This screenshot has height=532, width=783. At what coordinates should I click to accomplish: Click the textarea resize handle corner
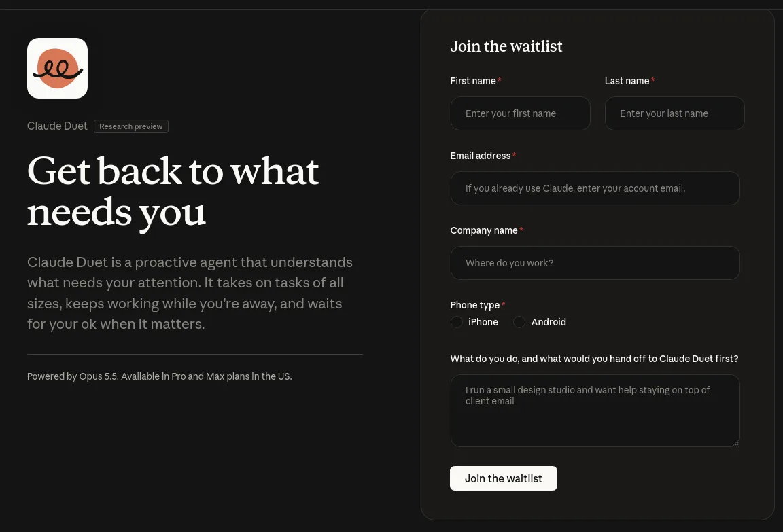pos(735,443)
